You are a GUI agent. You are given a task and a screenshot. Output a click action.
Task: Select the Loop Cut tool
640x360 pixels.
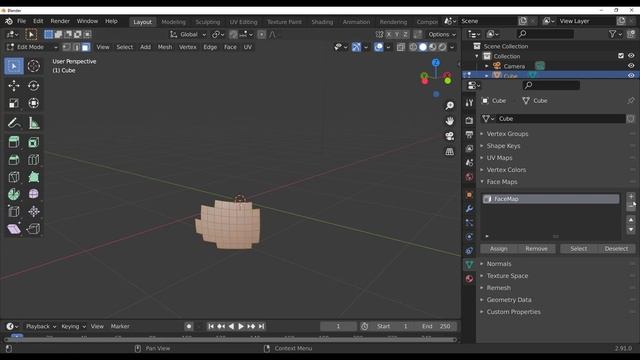pos(33,160)
